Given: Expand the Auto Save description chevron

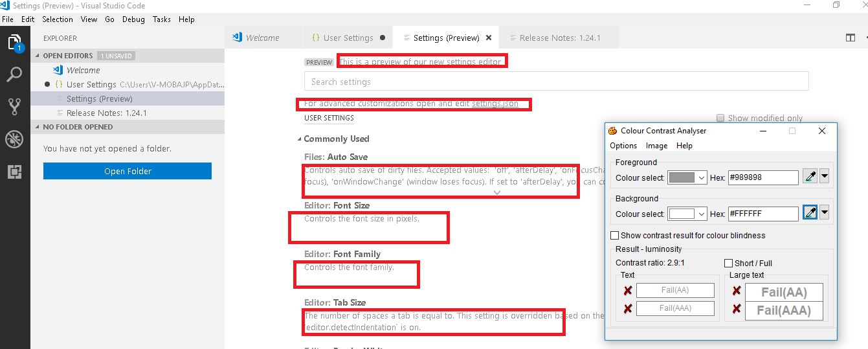Looking at the screenshot, I should [497, 192].
